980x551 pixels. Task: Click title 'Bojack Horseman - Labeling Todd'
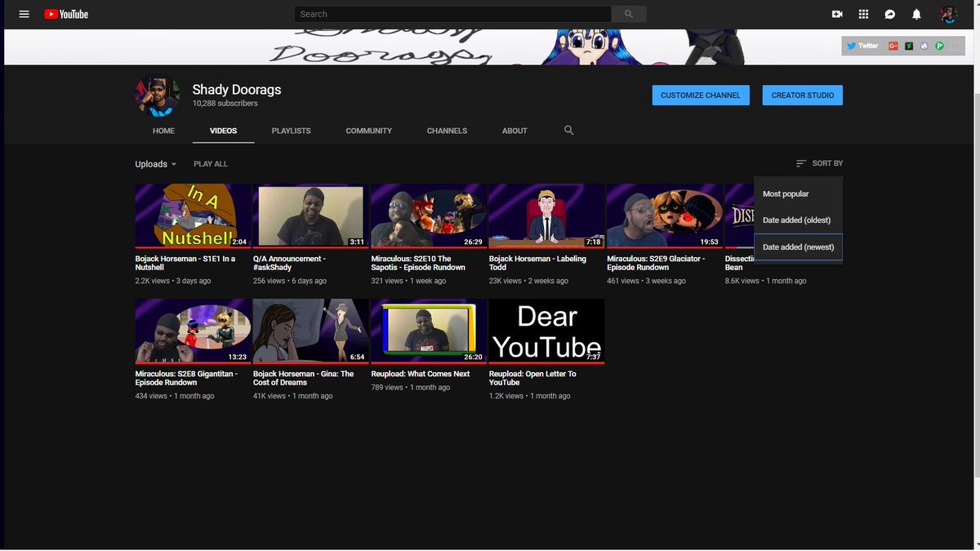(x=537, y=263)
